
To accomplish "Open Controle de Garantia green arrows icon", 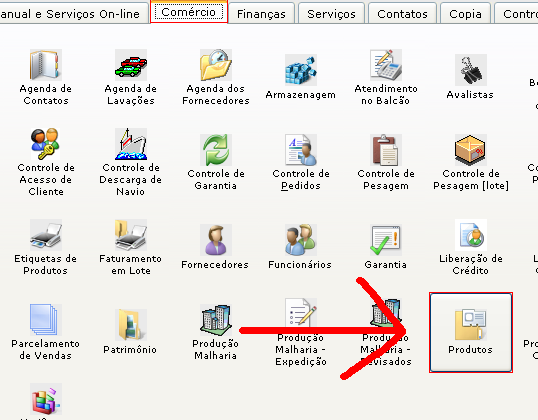I will point(216,150).
